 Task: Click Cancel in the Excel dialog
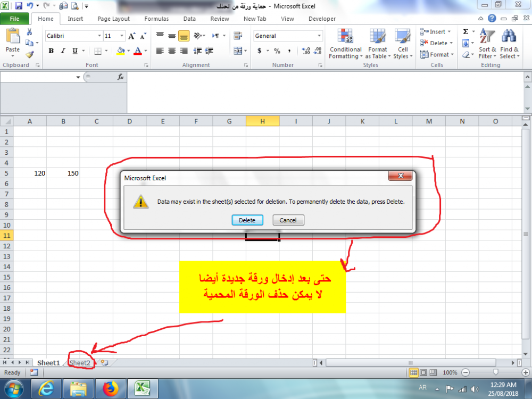288,220
